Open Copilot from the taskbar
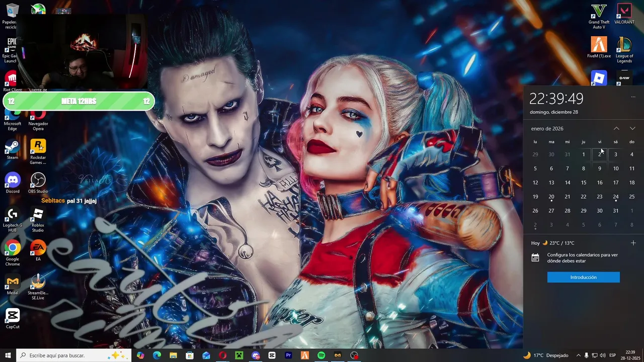Image resolution: width=644 pixels, height=362 pixels. click(140, 355)
